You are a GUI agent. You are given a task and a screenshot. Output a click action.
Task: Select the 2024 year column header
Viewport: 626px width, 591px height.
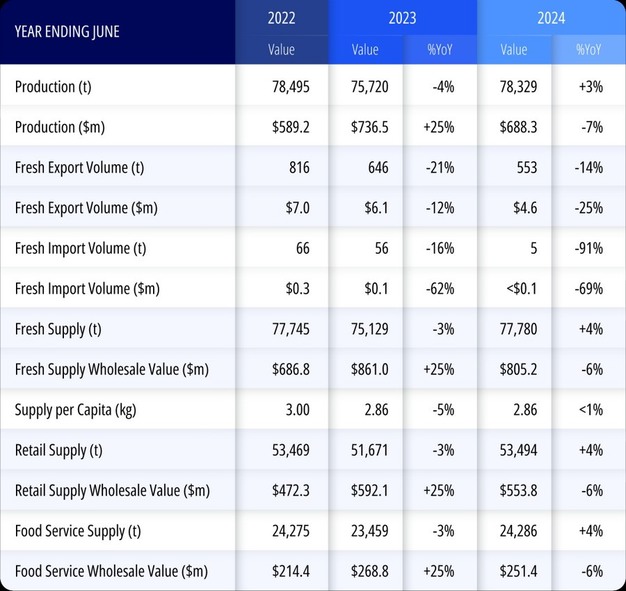[x=550, y=18]
